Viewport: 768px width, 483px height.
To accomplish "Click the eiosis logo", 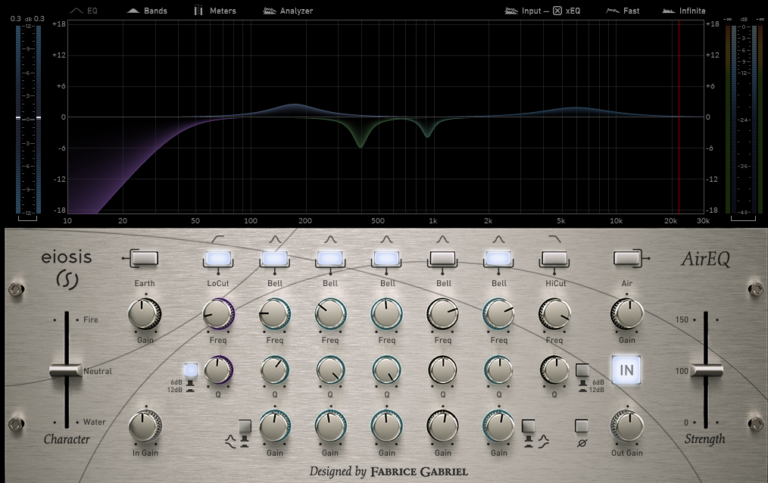I will tap(66, 269).
